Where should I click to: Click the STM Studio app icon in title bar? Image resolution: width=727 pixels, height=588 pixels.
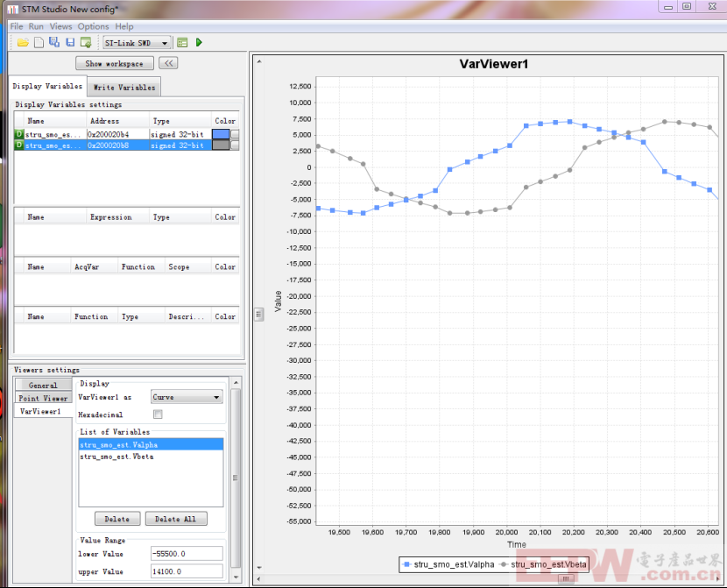[13, 10]
